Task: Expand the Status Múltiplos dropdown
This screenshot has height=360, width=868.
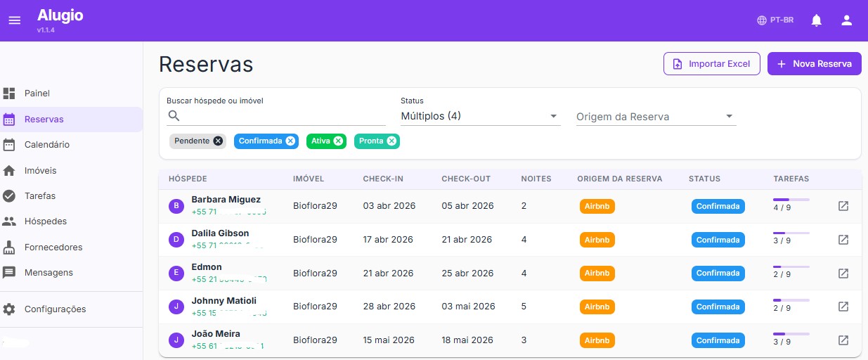Action: point(480,116)
